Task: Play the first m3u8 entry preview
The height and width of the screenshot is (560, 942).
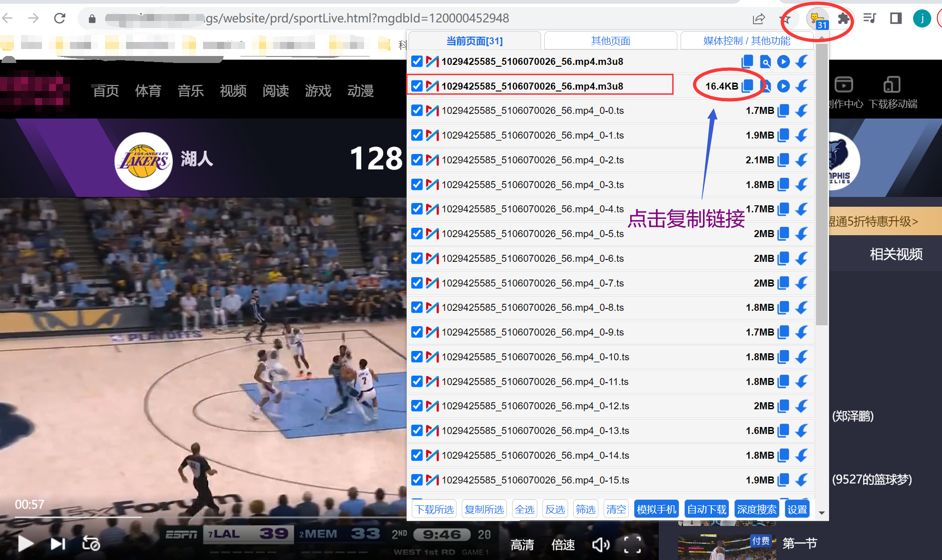Action: click(x=783, y=62)
